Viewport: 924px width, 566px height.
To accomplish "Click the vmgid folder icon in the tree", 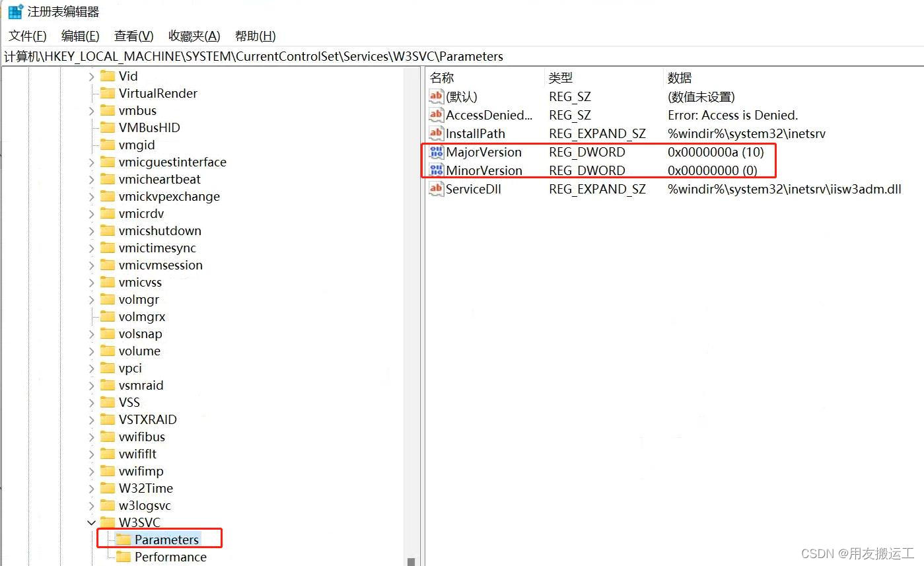I will 108,145.
